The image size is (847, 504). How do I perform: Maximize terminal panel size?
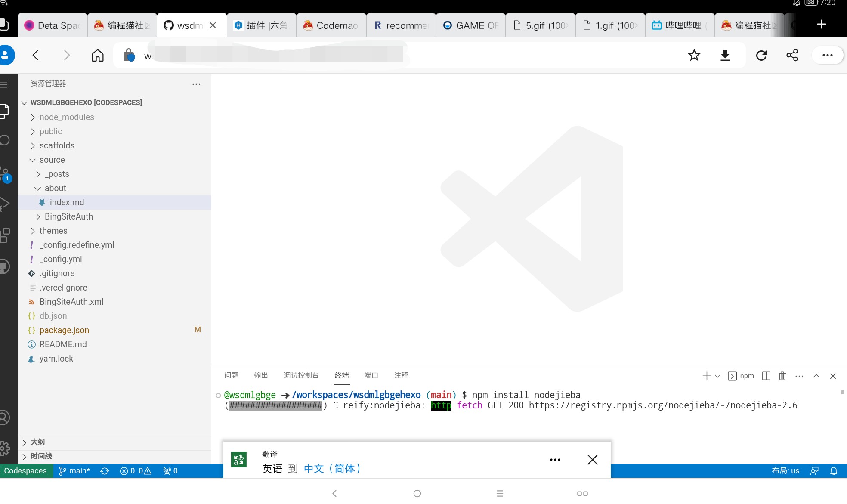coord(816,376)
